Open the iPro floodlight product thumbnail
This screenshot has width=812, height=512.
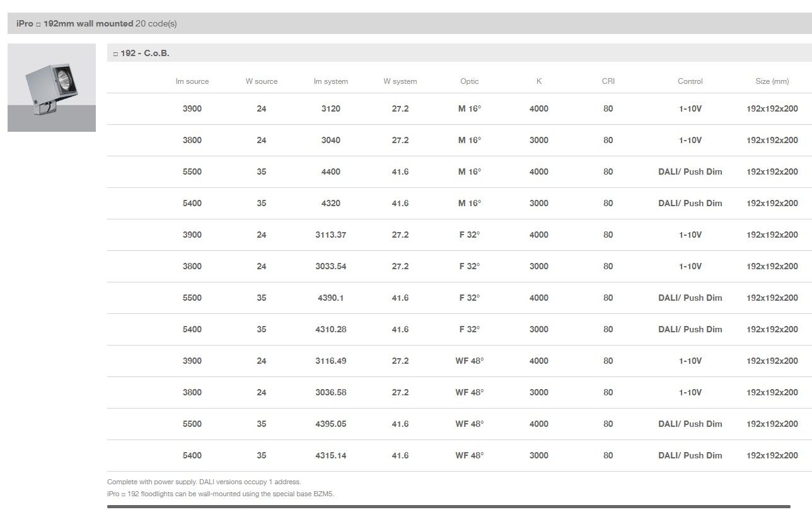click(52, 88)
